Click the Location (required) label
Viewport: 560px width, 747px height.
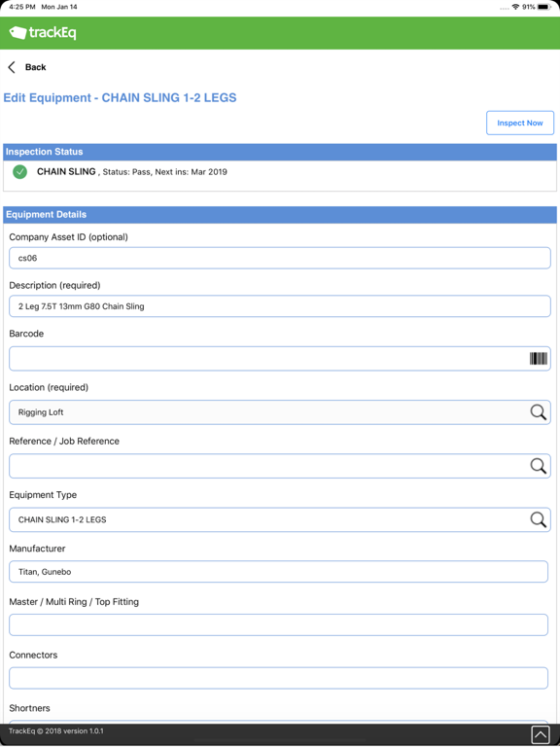(x=49, y=387)
